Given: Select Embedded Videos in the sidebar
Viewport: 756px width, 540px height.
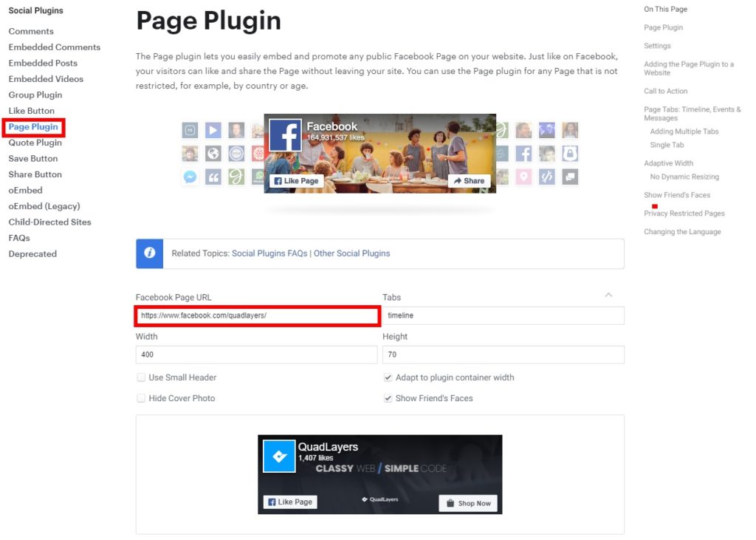Looking at the screenshot, I should click(46, 79).
